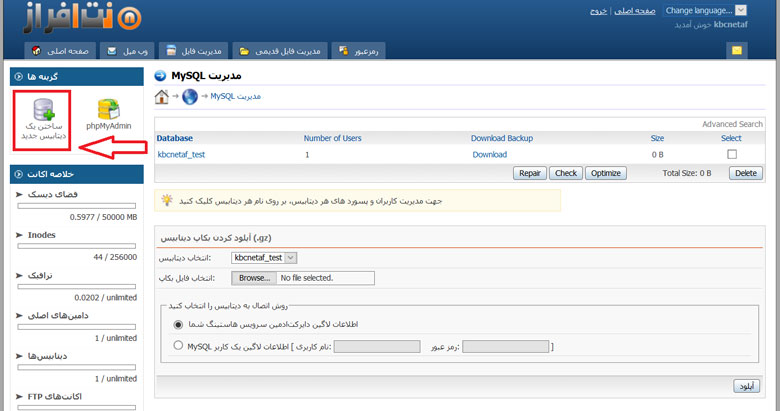Expand the دیتابیس‌ها arrow
This screenshot has width=780, height=411.
19,356
